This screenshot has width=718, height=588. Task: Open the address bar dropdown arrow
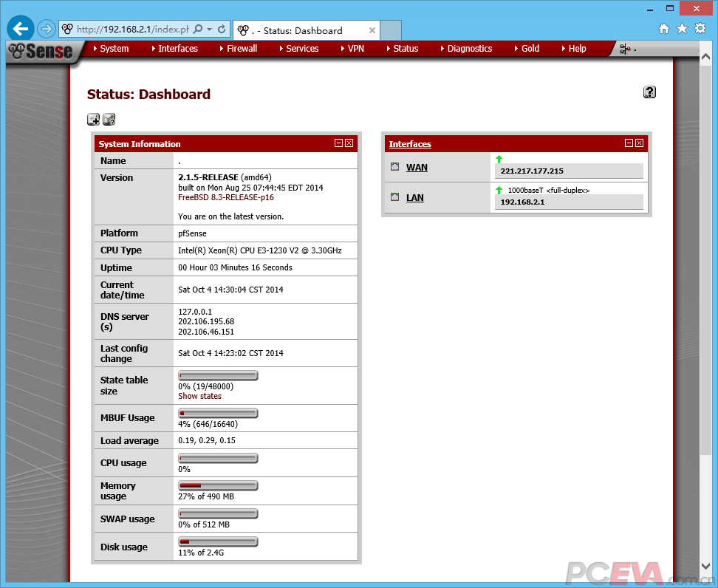[210, 30]
